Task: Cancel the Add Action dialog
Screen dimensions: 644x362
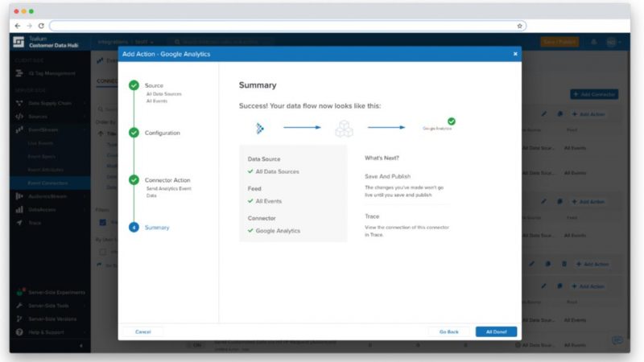Action: point(142,331)
